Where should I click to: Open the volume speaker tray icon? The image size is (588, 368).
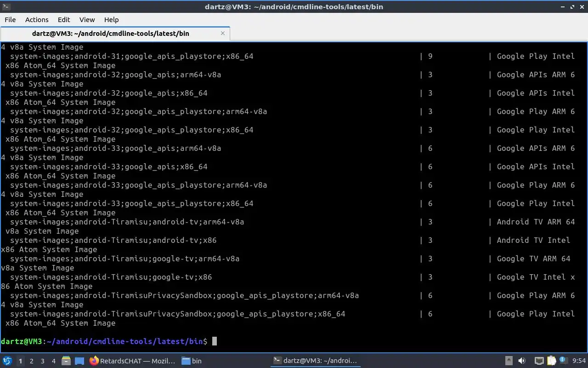tap(522, 361)
